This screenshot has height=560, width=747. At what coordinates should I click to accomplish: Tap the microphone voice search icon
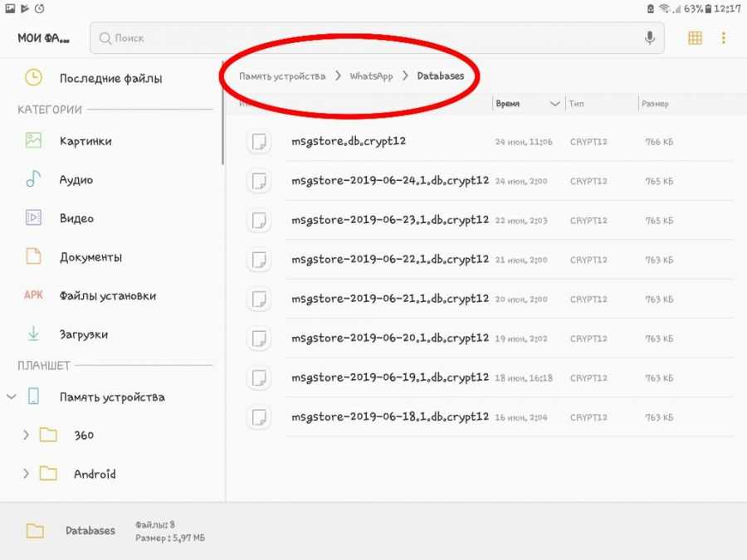pyautogui.click(x=649, y=37)
